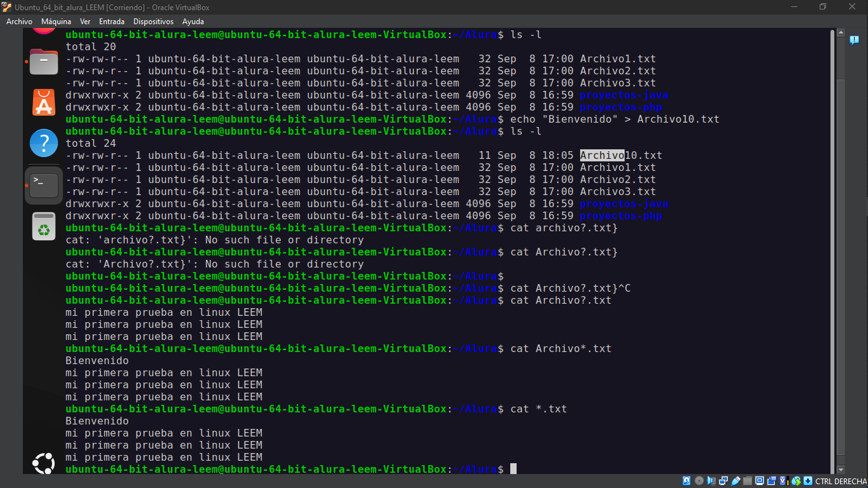Click the 'CTRL DERECHA' host key label

pos(841,481)
